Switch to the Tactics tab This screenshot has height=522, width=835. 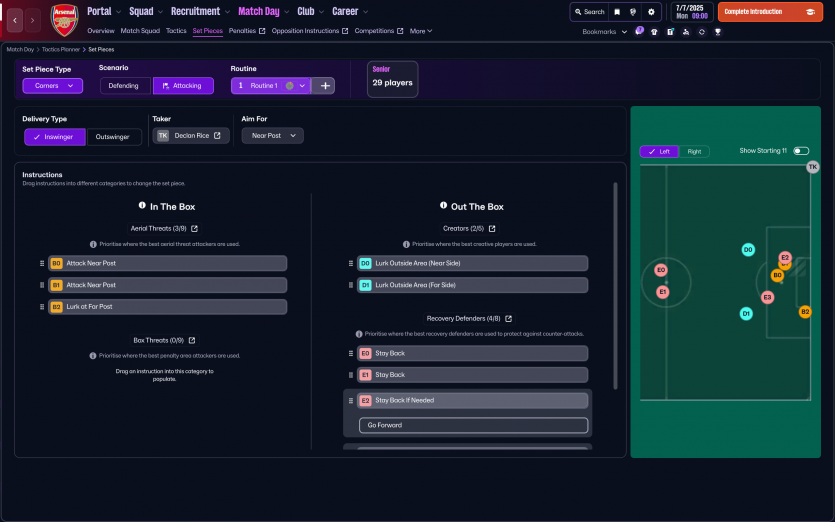coord(176,31)
